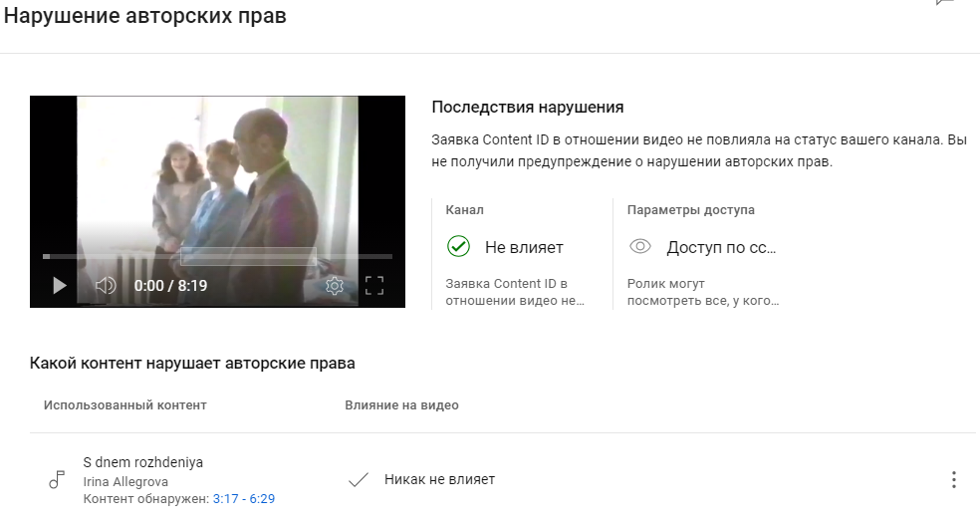The image size is (980, 526).
Task: Click the 'Ролик могут посмотреть все' description
Action: point(703,292)
